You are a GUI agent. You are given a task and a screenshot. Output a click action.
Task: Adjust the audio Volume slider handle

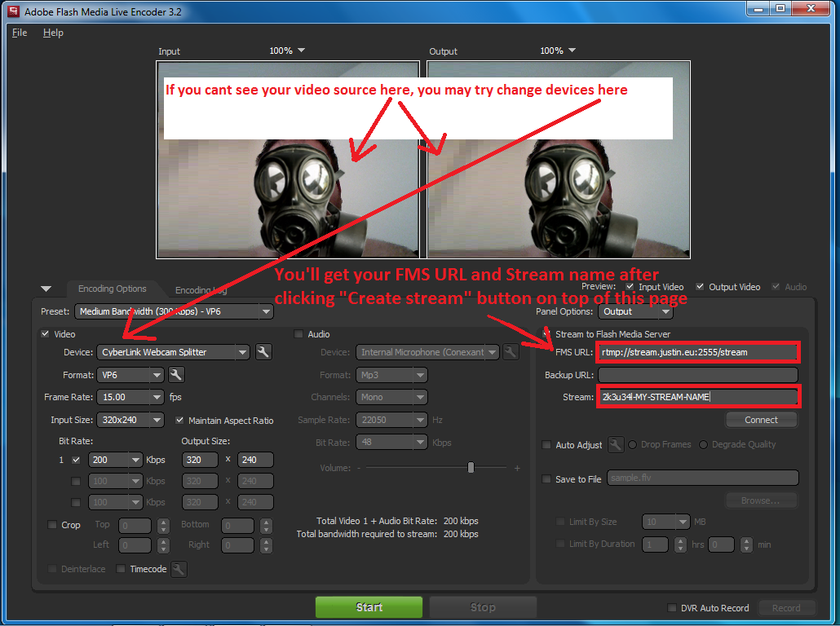tap(471, 468)
